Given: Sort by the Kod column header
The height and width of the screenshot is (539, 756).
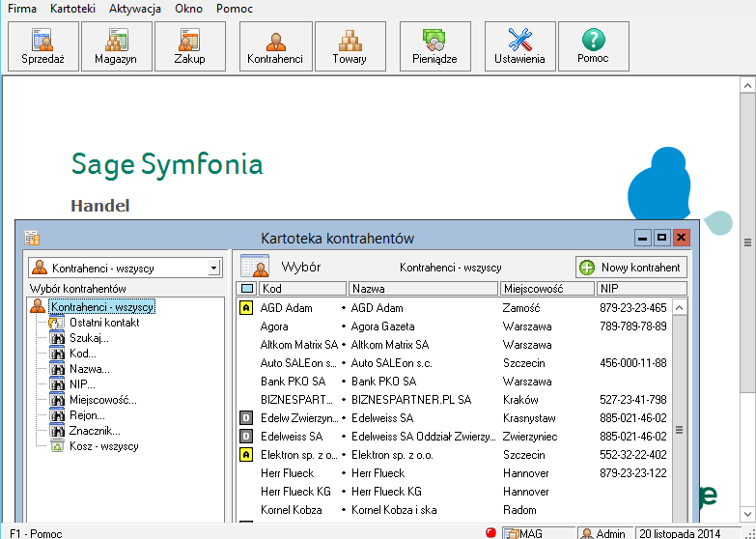Looking at the screenshot, I should [x=303, y=289].
